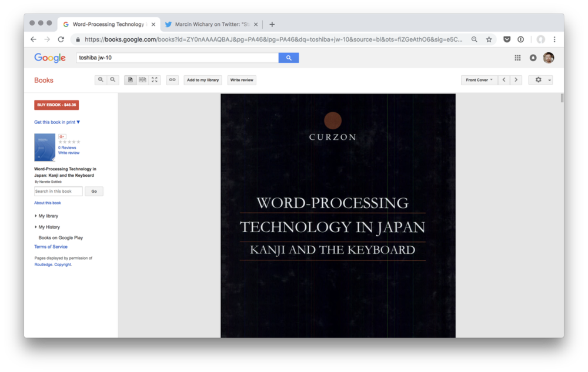Open the Pocket extension icon
Screen dimensions: 588x372
coord(507,39)
